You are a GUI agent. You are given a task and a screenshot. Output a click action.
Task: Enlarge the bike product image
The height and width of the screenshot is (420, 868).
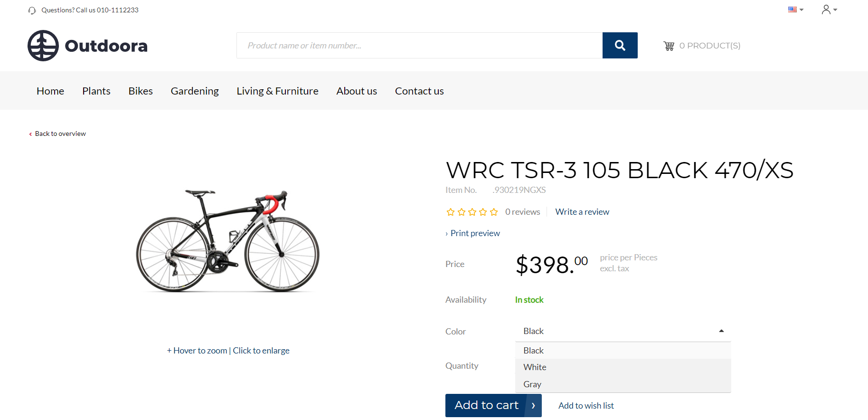pyautogui.click(x=228, y=240)
